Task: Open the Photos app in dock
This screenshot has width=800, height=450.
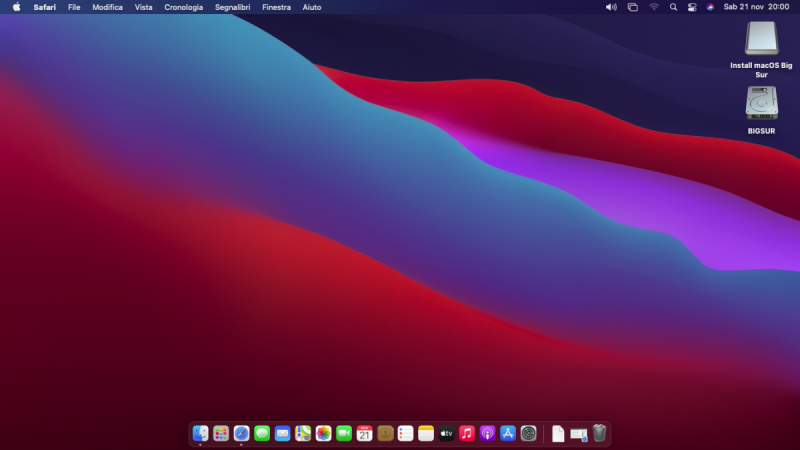Action: click(323, 433)
